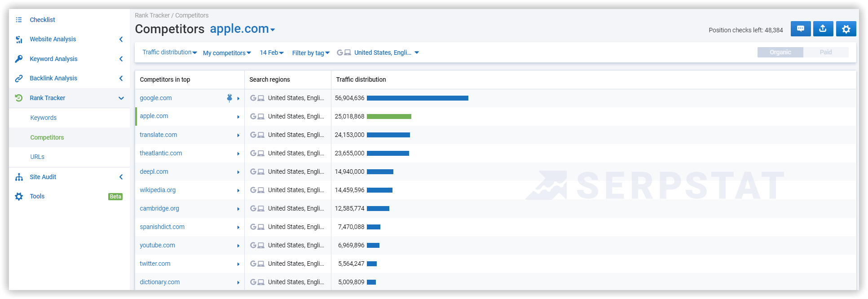This screenshot has height=299, width=868.
Task: Open the settings gear button
Action: 846,29
